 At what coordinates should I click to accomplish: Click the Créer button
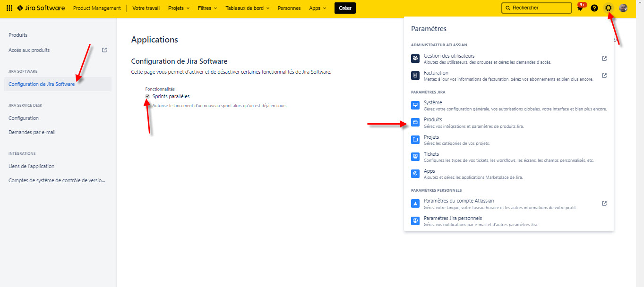click(345, 8)
